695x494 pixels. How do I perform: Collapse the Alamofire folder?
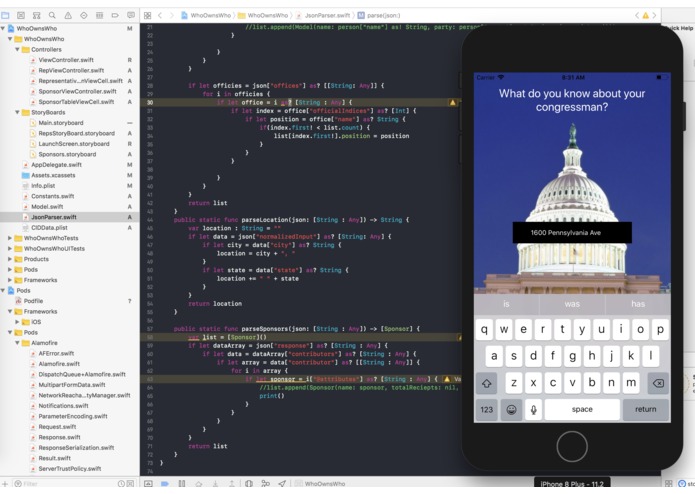click(x=17, y=343)
